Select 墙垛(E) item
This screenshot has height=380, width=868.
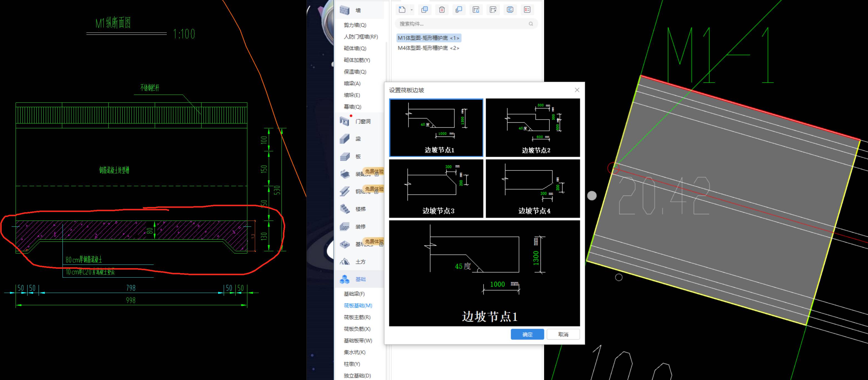pos(352,95)
